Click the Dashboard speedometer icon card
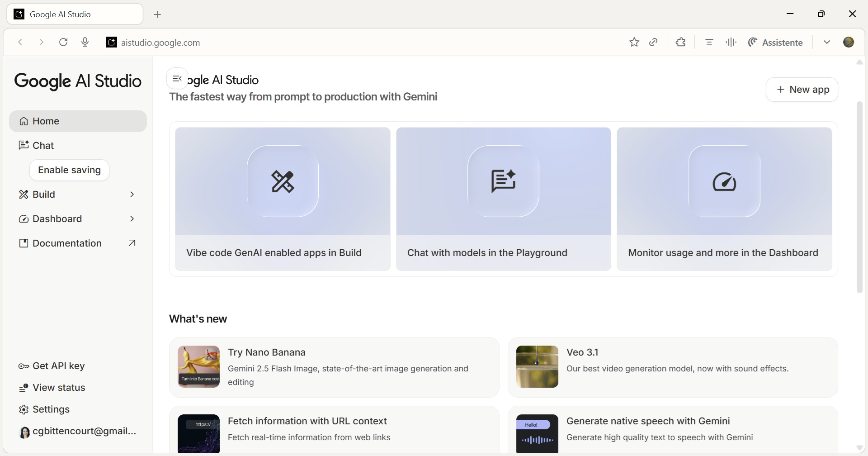This screenshot has width=868, height=456. point(724,181)
